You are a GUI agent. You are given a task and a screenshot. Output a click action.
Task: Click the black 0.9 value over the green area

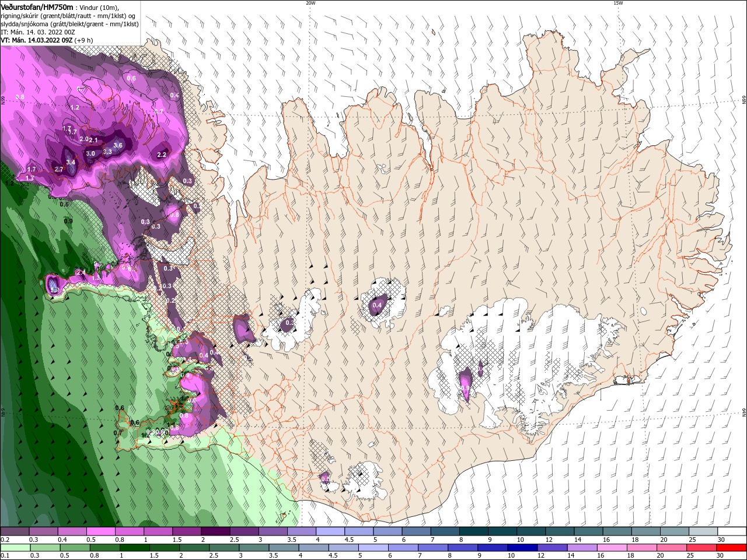68,221
